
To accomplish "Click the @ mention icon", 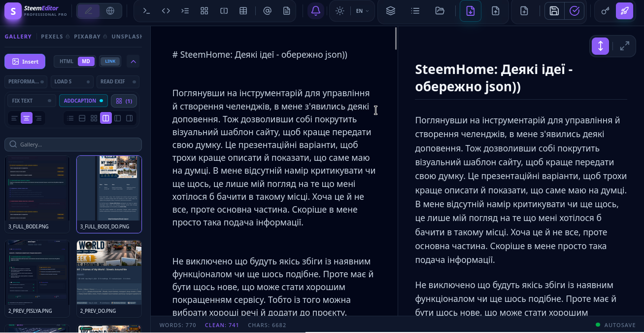I will [x=268, y=11].
